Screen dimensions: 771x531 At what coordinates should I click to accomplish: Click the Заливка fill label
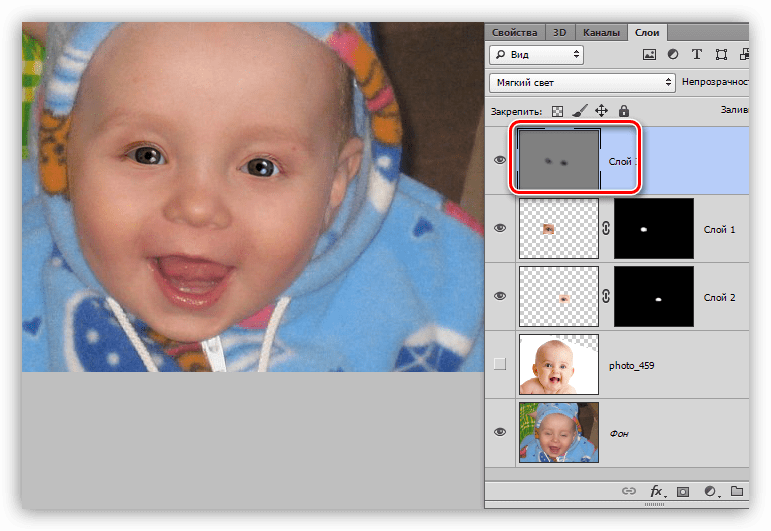pos(735,110)
